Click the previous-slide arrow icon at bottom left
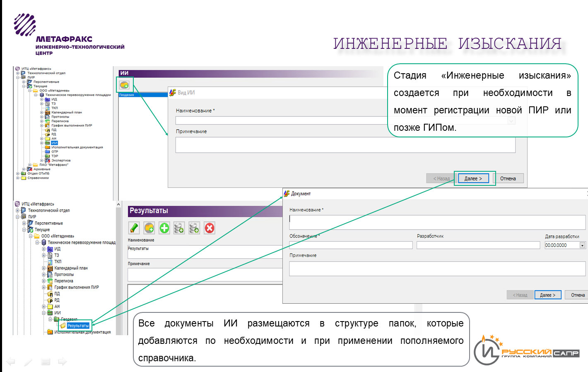Image resolution: width=588 pixels, height=372 pixels. click(x=10, y=362)
